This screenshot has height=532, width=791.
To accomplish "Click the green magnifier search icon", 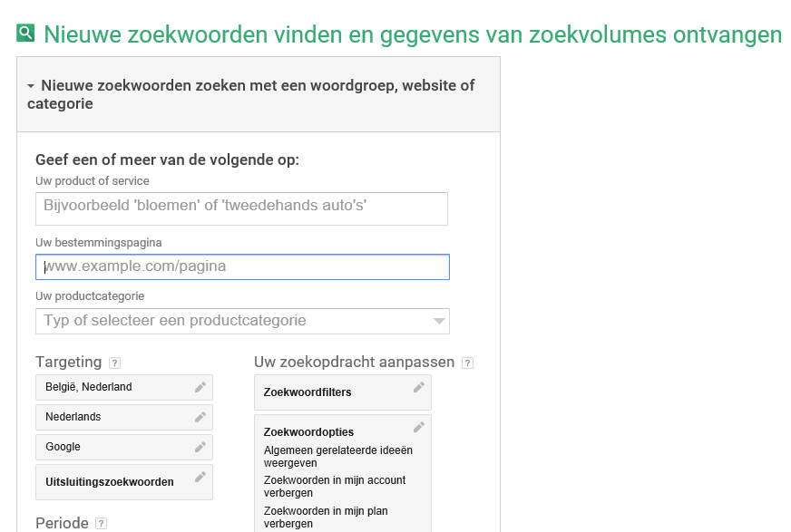I will click(x=25, y=33).
